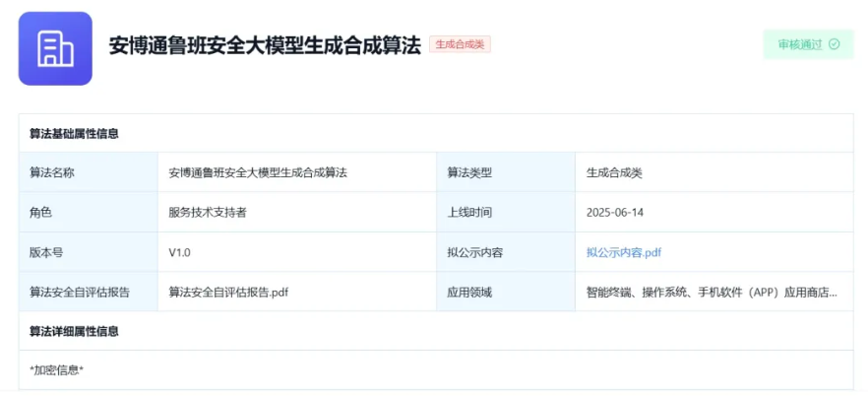Click the 2025-06-14 launch date value

point(615,212)
